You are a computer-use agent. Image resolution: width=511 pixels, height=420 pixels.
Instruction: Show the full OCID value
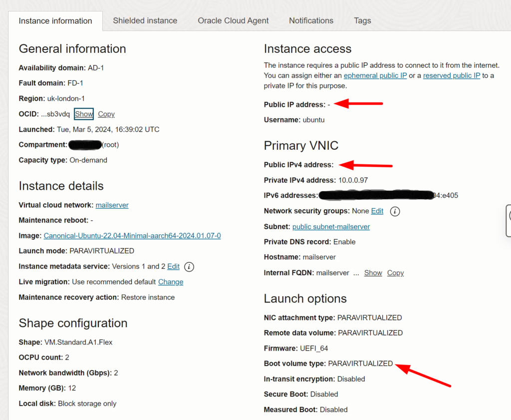pyautogui.click(x=83, y=114)
